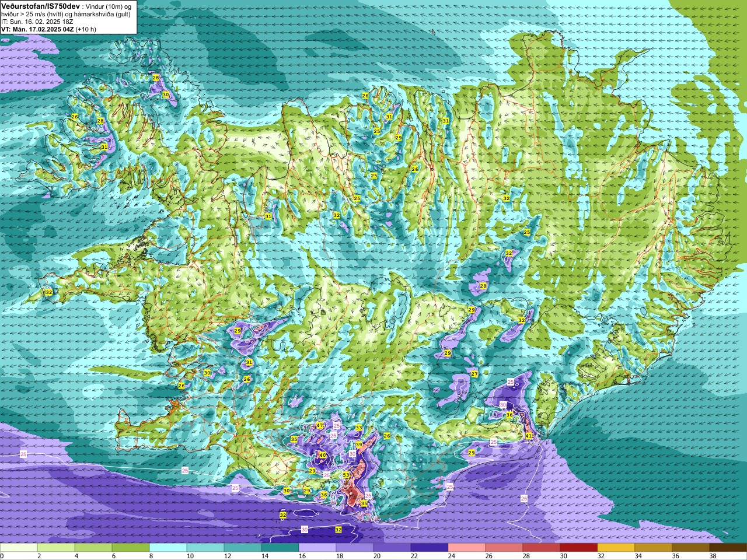747x560 pixels.
Task: Click the yellow gust label 47
Action: coord(320,425)
